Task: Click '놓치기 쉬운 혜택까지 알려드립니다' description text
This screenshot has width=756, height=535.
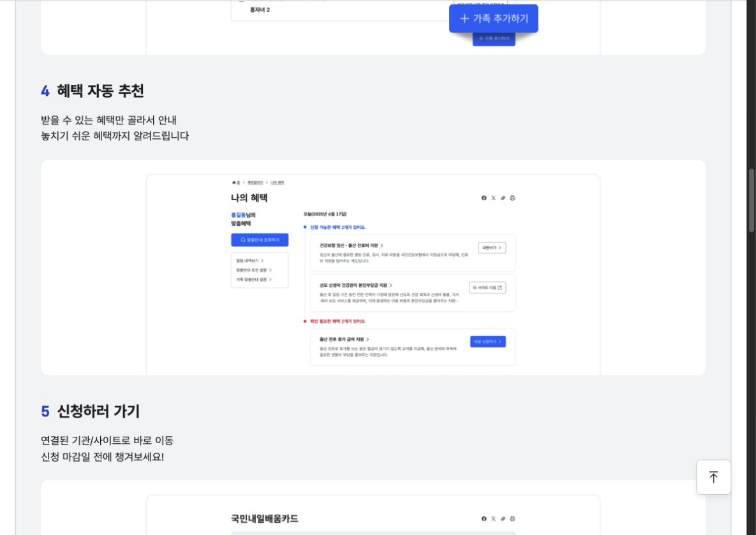Action: click(x=115, y=136)
